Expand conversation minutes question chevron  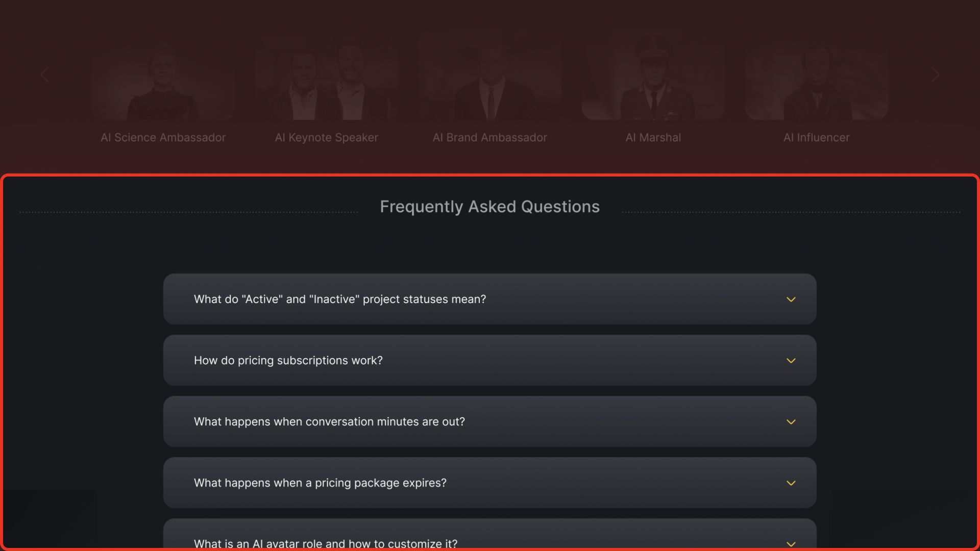point(791,422)
